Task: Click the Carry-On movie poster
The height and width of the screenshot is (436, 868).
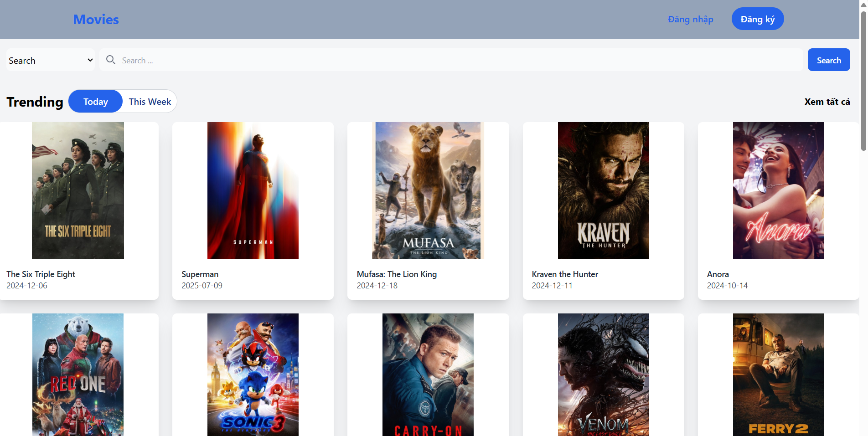Action: [x=428, y=374]
